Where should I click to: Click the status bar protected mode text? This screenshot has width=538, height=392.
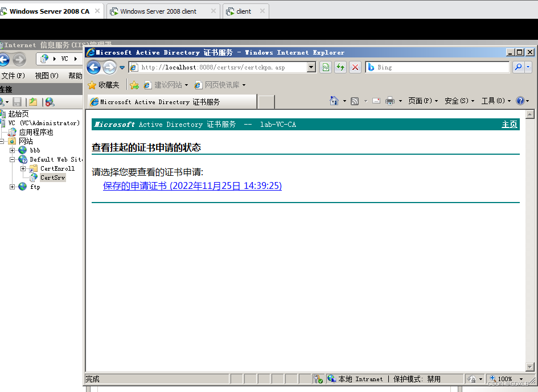(417, 379)
